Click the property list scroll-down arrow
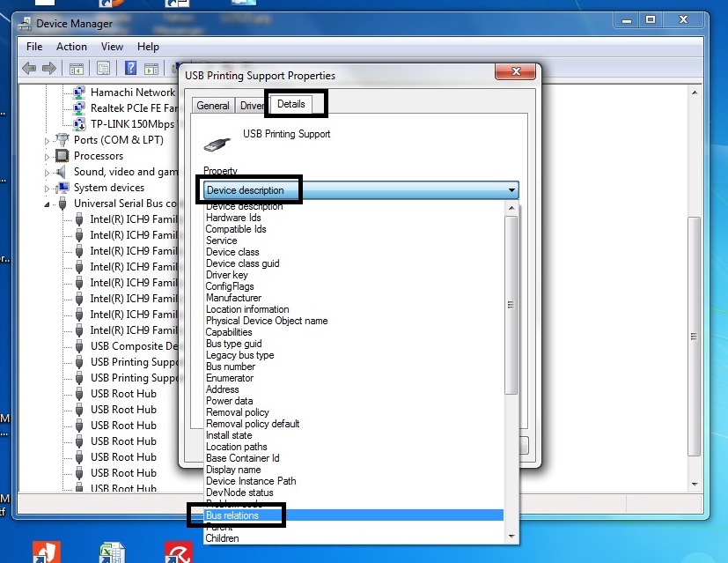The width and height of the screenshot is (728, 563). pyautogui.click(x=511, y=537)
